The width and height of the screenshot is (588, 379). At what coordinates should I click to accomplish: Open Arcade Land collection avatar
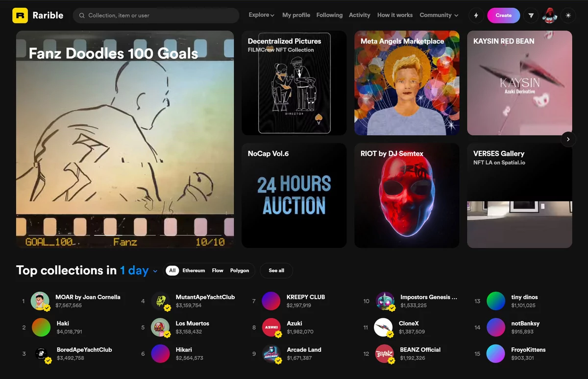[271, 354]
